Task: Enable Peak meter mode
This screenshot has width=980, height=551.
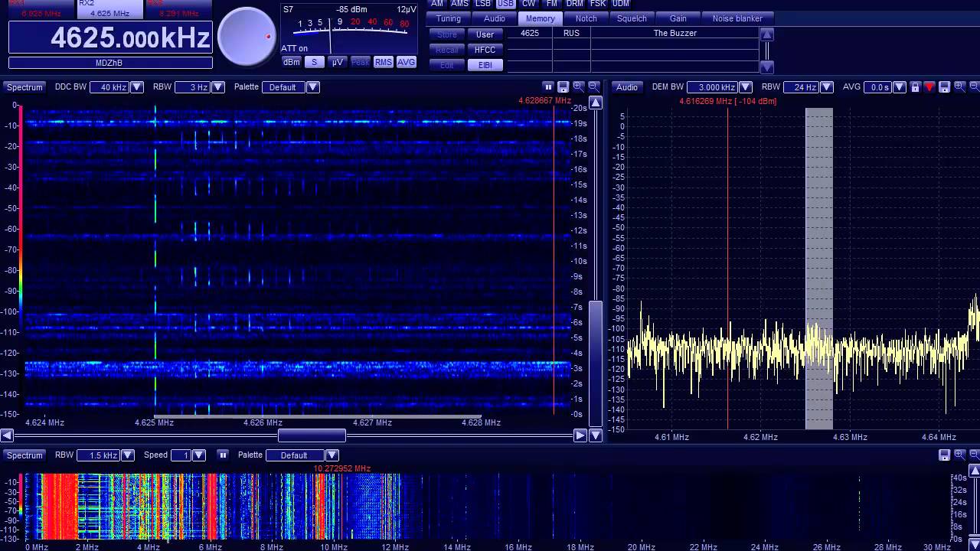Action: coord(361,62)
